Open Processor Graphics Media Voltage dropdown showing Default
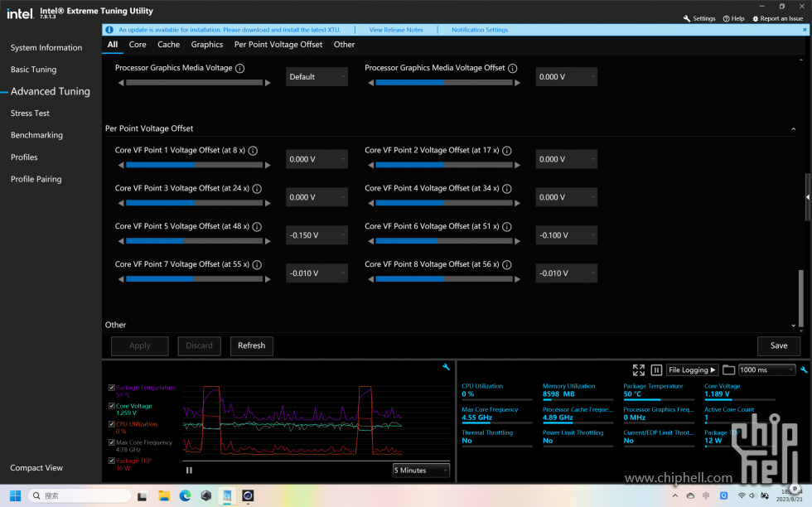The height and width of the screenshot is (507, 812). pos(317,77)
